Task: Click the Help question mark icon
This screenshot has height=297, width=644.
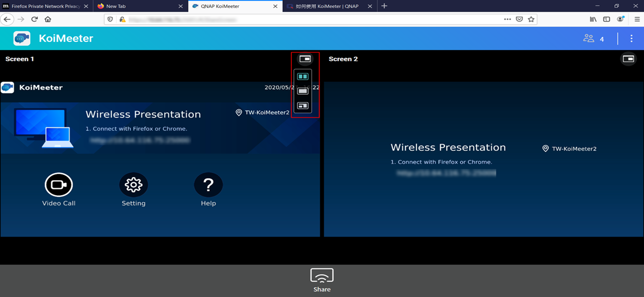Action: pyautogui.click(x=208, y=185)
